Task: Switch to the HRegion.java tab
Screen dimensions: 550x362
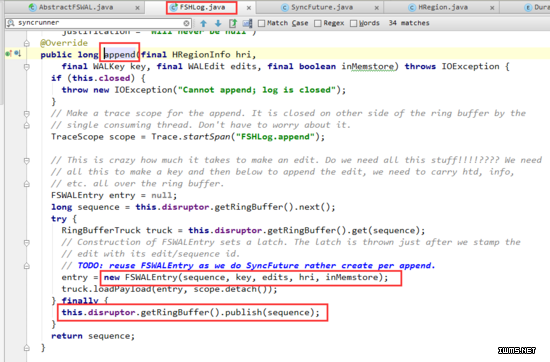Action: [x=443, y=7]
